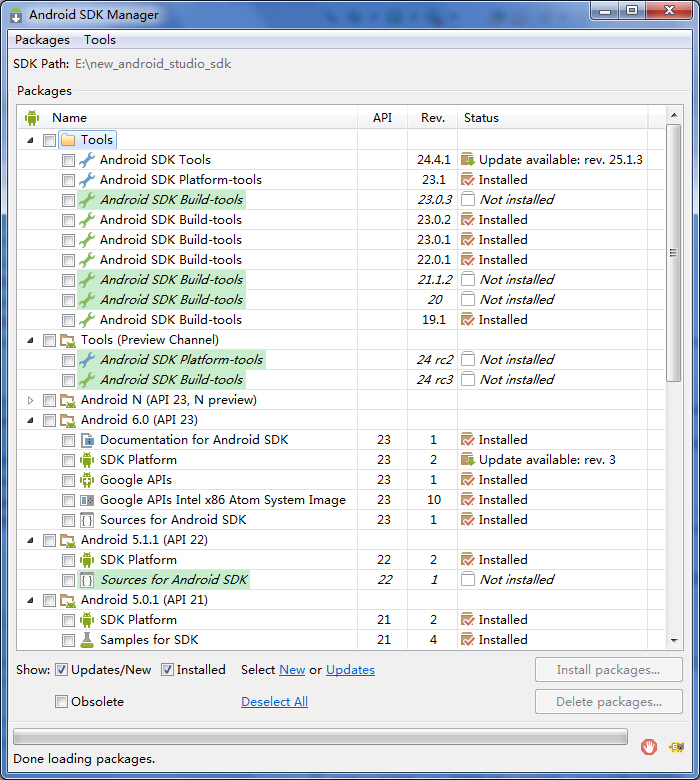Click the Google APIs Intel x86 system image icon

87,500
